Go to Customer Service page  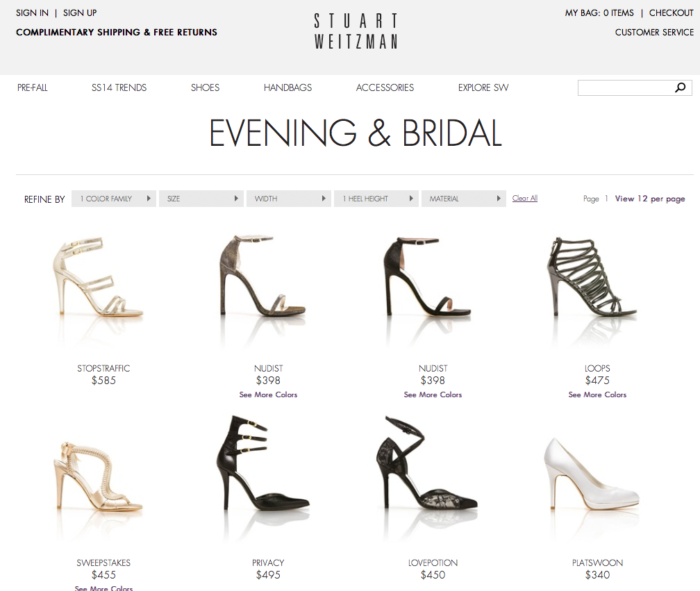tap(654, 32)
